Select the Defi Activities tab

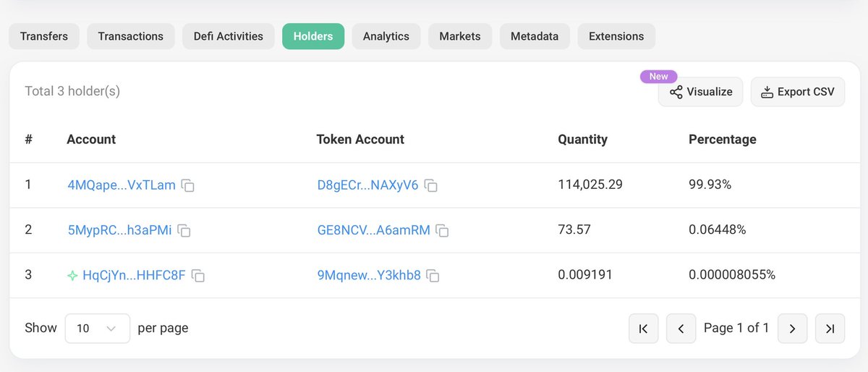(x=228, y=36)
